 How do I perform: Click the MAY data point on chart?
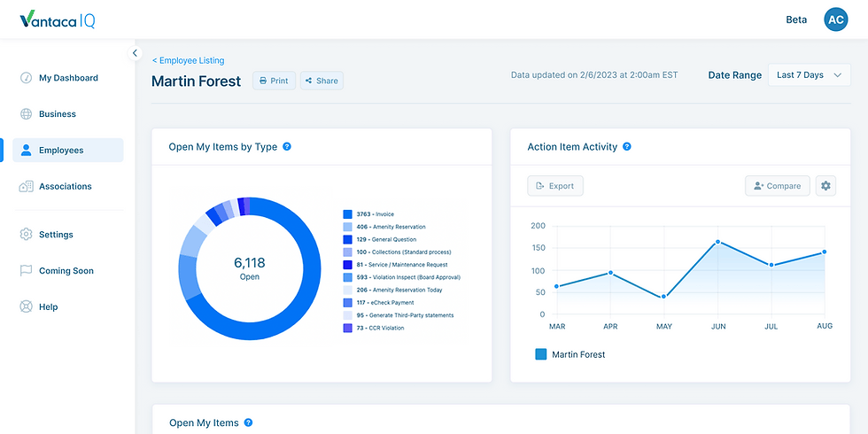pos(663,297)
